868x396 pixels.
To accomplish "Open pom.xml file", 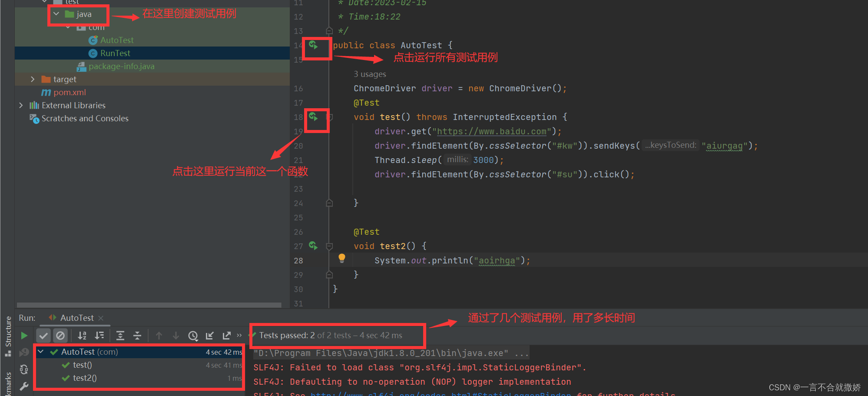I will (x=70, y=92).
